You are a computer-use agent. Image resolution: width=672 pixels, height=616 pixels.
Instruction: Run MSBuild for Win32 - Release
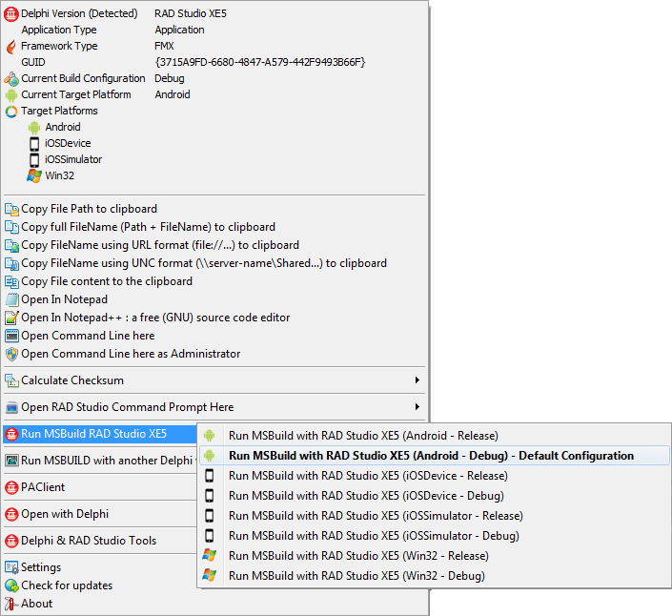(434, 556)
